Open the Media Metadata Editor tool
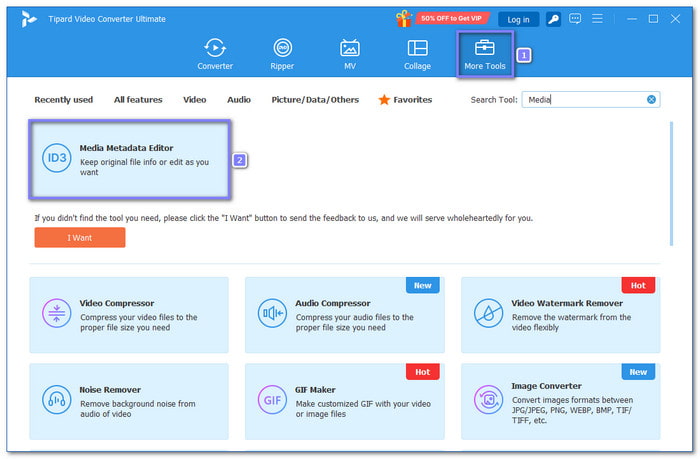This screenshot has width=700, height=459. coord(129,159)
